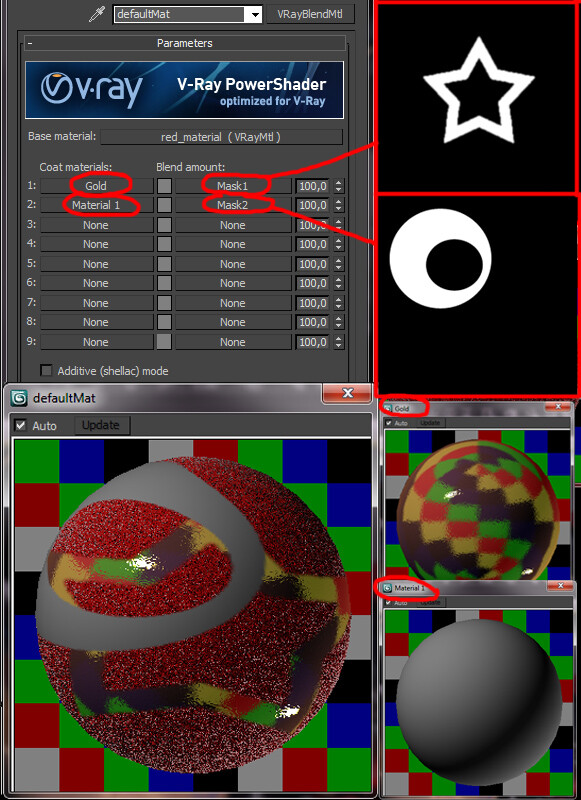The image size is (581, 800).
Task: Assign coat material in slot 4
Action: coord(96,244)
